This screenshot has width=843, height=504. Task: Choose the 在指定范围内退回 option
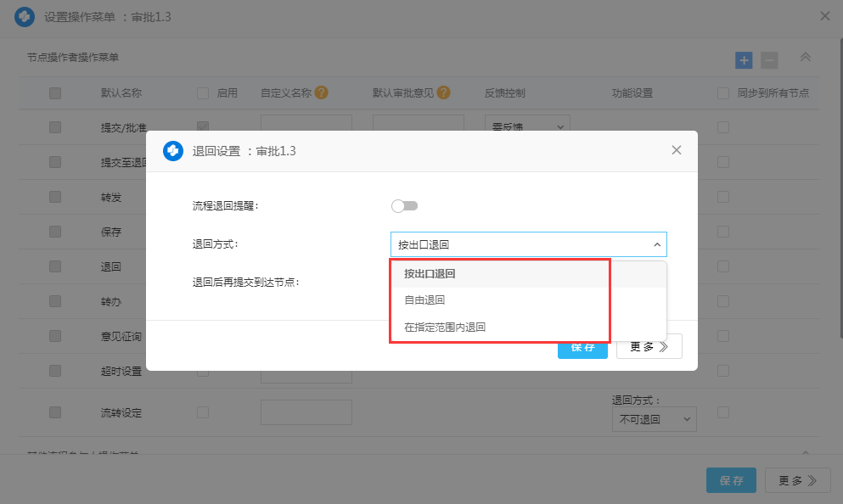tap(445, 327)
